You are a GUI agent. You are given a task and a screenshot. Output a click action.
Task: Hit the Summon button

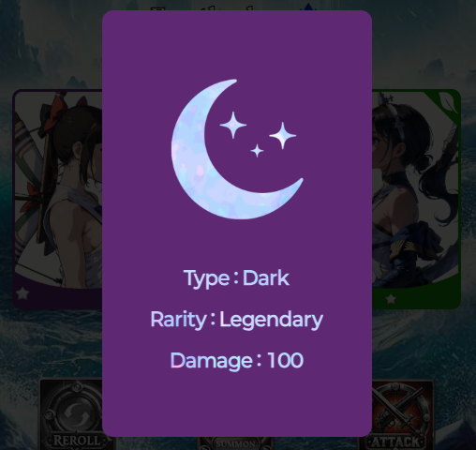pos(236,443)
